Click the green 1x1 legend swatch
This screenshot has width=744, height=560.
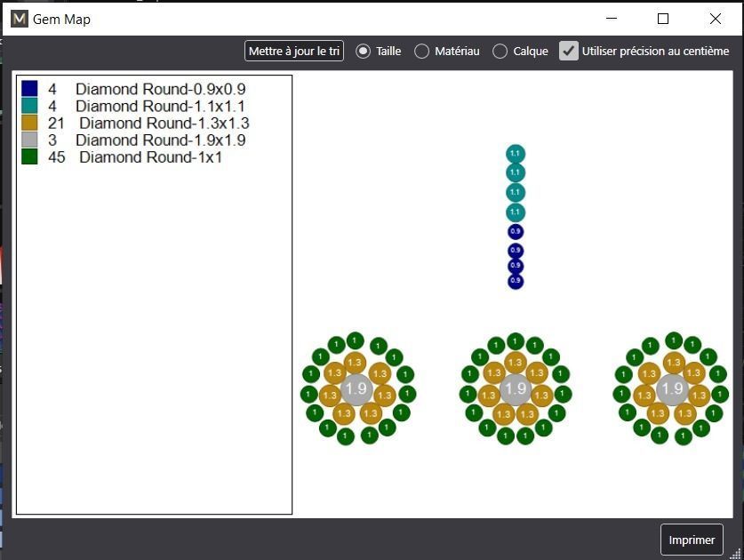29,156
